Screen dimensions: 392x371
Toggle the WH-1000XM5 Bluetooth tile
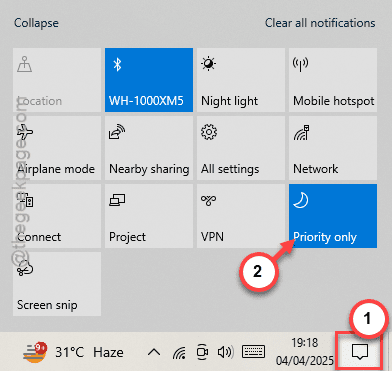[x=149, y=80]
